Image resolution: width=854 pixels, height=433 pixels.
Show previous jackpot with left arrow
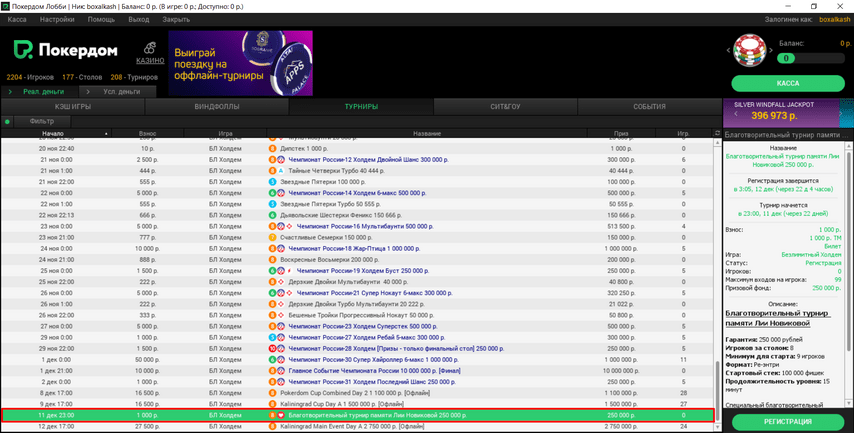(736, 114)
